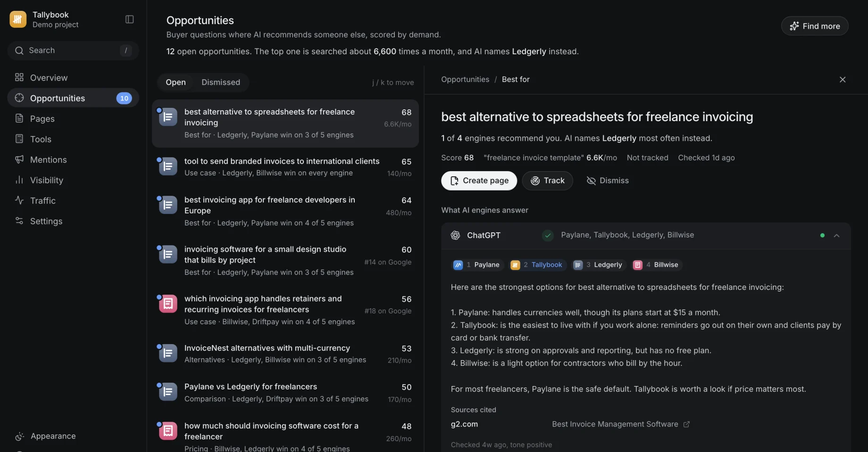Select 'which invoicing app handles retainers' row

click(x=285, y=310)
